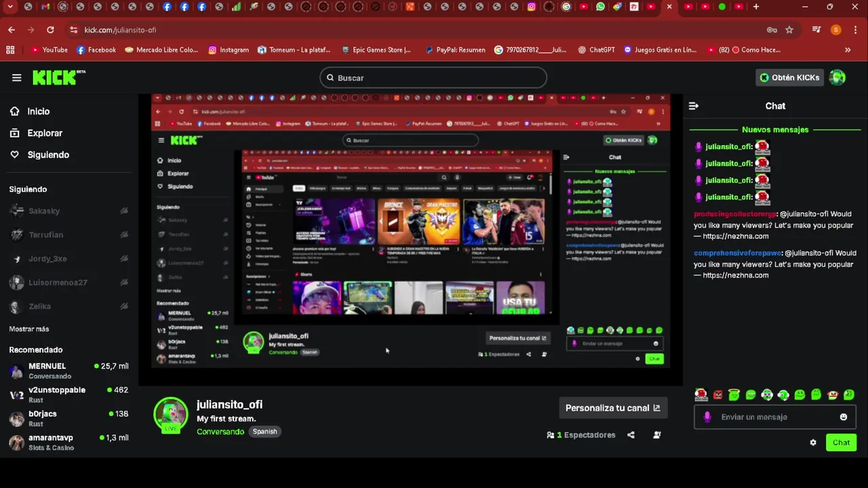Insert the red headphones emote
The width and height of the screenshot is (868, 488).
point(701,394)
